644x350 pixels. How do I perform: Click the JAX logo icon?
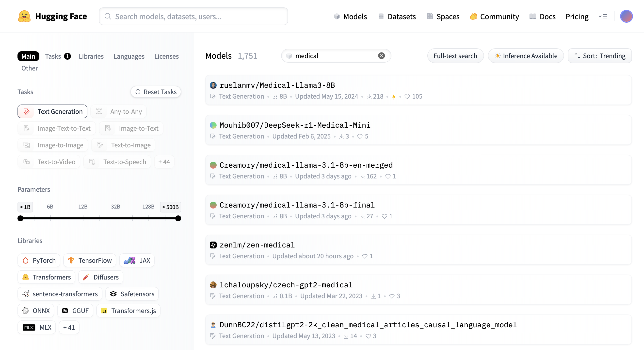130,260
